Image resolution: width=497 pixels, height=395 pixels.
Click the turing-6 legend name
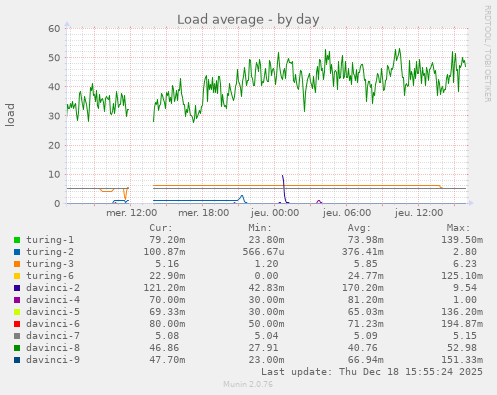click(50, 276)
